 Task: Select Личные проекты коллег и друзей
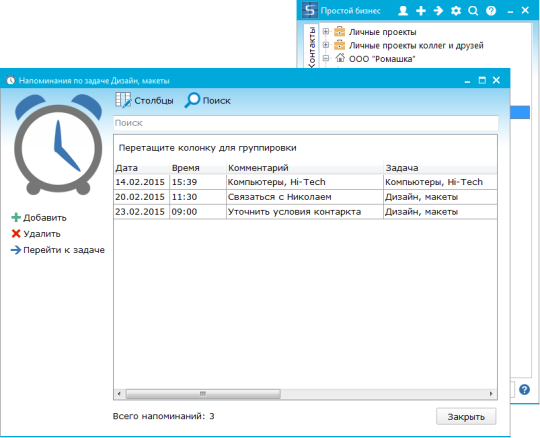(416, 45)
